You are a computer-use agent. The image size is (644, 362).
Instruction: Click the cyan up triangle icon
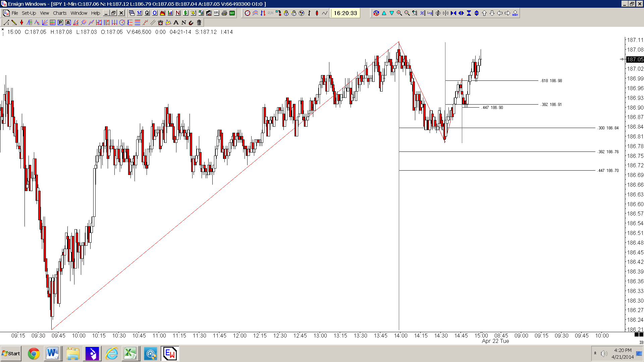click(x=384, y=13)
